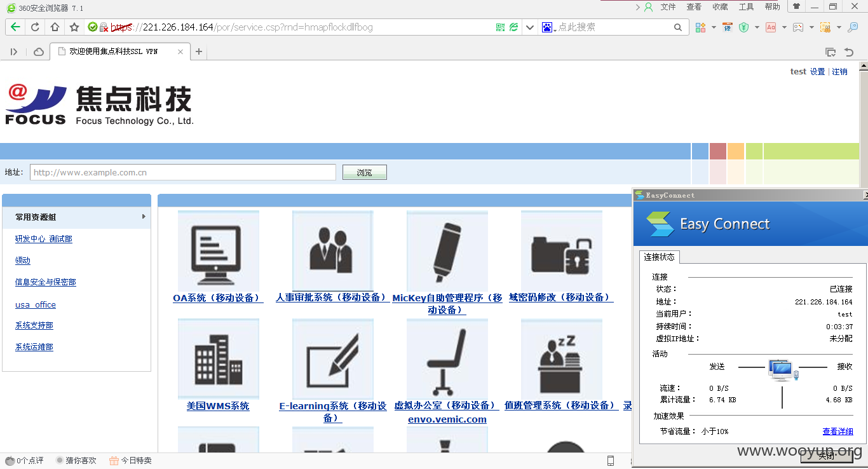This screenshot has height=469, width=868.
Task: Toggle the sidebar panel icon
Action: pyautogui.click(x=14, y=51)
